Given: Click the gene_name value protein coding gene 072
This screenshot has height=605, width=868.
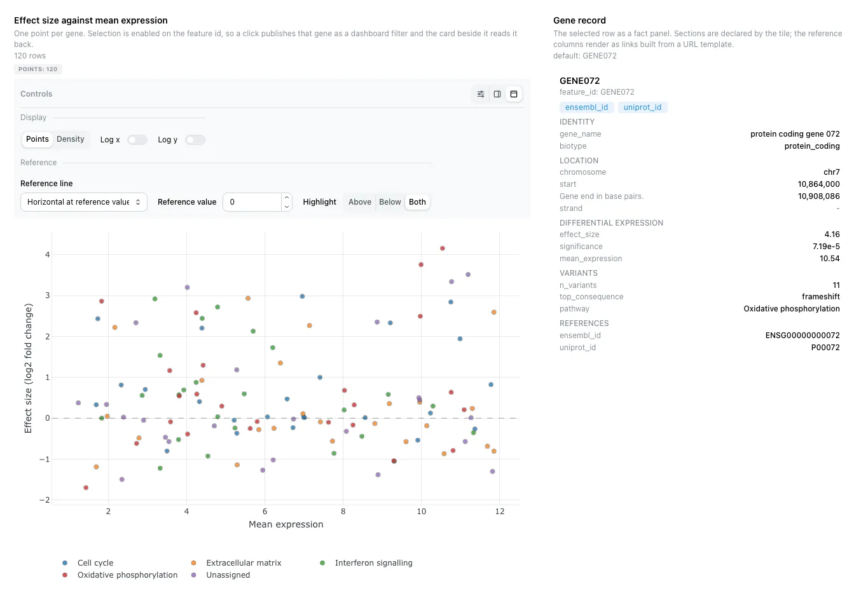Looking at the screenshot, I should coord(795,134).
